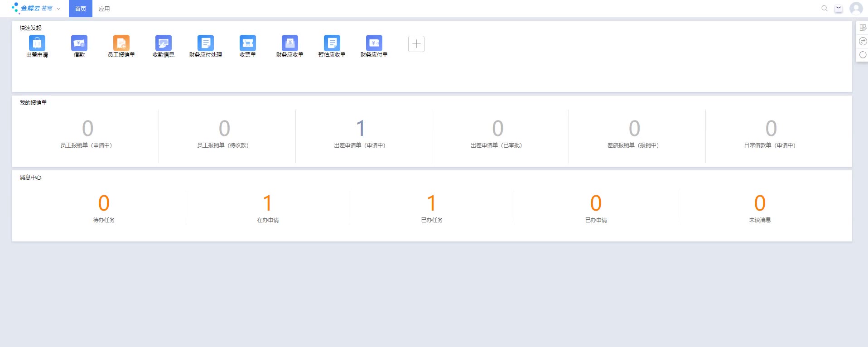Screen dimensions: 868x347
Task: Click the 金蝶云苍穹 logo
Action: pos(32,8)
